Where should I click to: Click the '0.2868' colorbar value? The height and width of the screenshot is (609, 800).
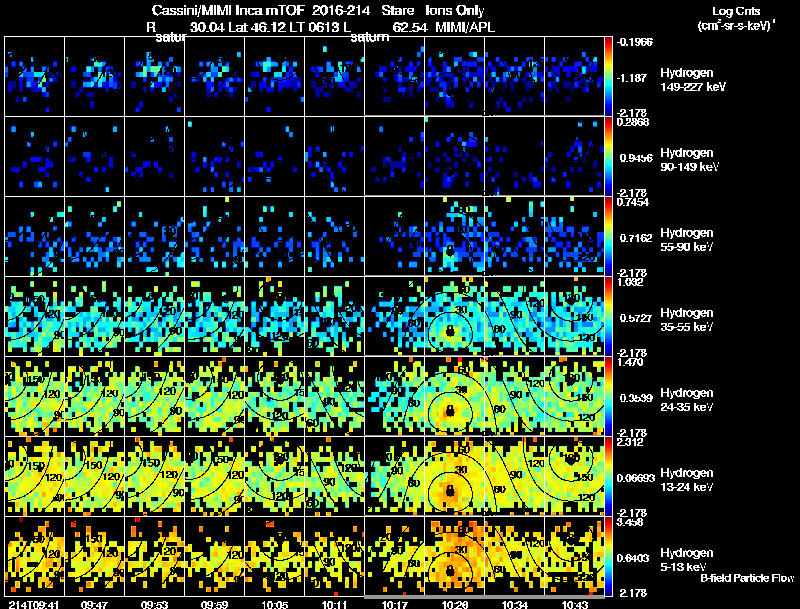coord(633,122)
